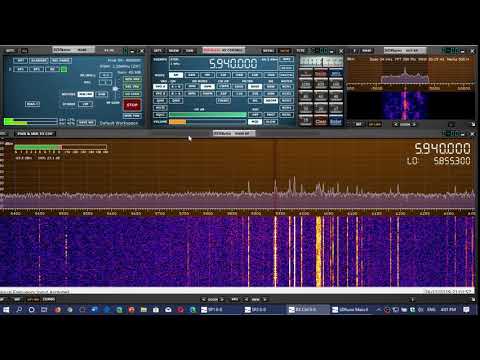
Task: Open the REC PANEL in Main window
Action: [x=61, y=61]
